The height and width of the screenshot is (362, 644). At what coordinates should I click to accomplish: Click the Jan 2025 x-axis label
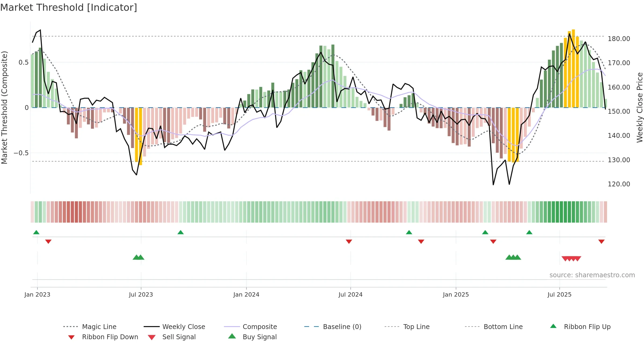[456, 294]
